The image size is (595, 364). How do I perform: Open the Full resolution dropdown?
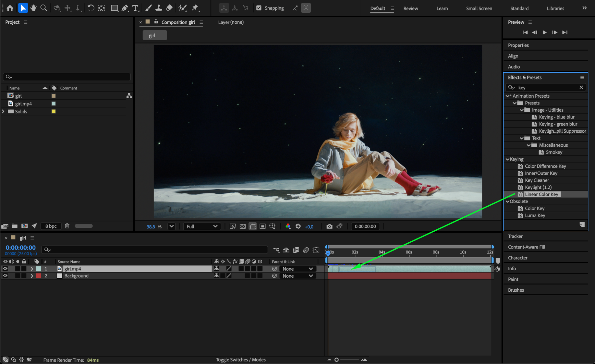pyautogui.click(x=202, y=226)
